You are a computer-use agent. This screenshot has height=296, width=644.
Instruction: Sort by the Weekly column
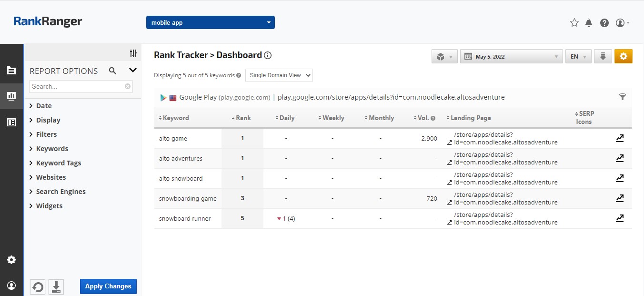tap(331, 118)
